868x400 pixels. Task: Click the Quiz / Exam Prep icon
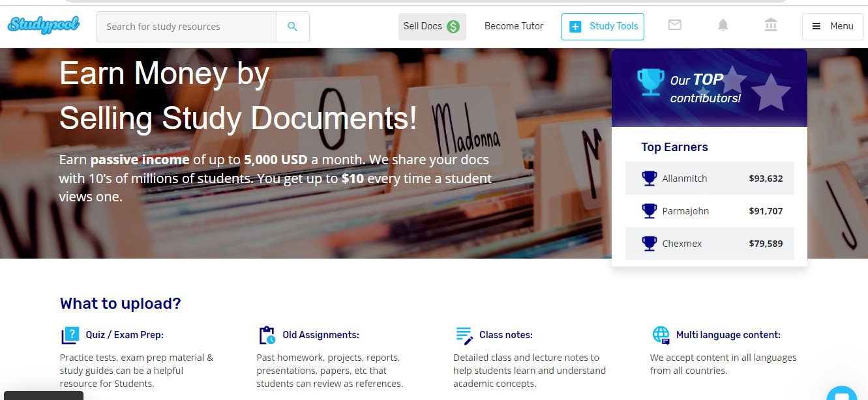70,336
